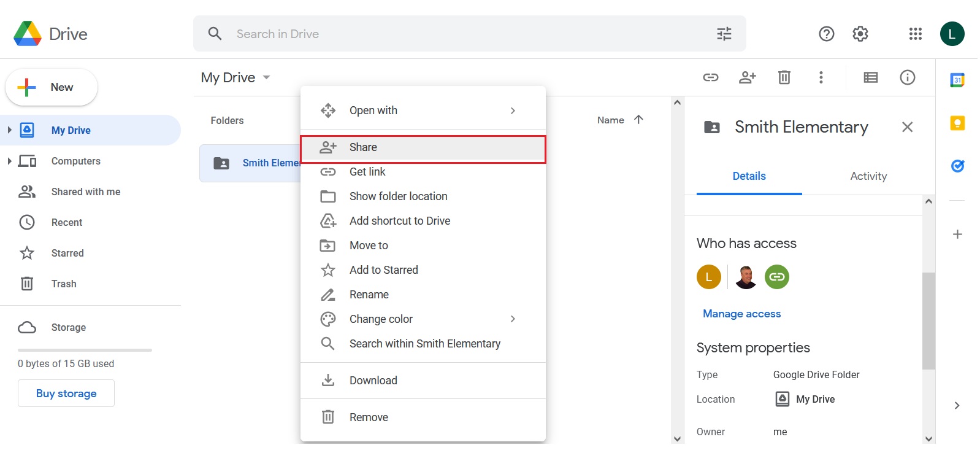Click the file list scroll up arrow
This screenshot has width=980, height=469.
click(x=677, y=103)
